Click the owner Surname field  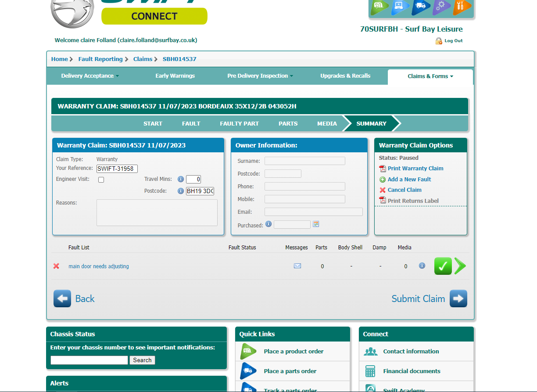(305, 161)
